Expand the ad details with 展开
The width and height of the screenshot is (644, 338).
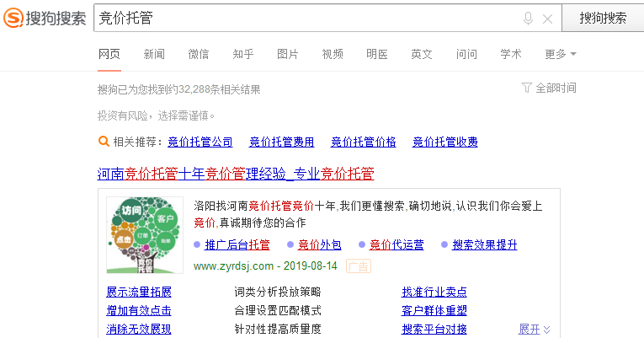[534, 329]
